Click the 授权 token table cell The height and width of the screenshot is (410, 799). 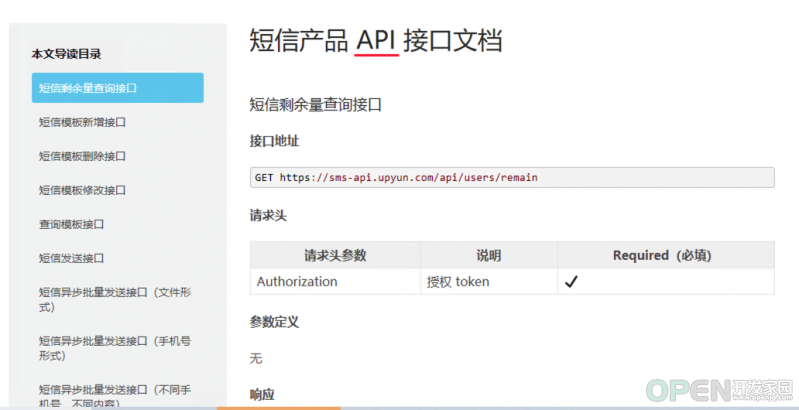pos(489,282)
